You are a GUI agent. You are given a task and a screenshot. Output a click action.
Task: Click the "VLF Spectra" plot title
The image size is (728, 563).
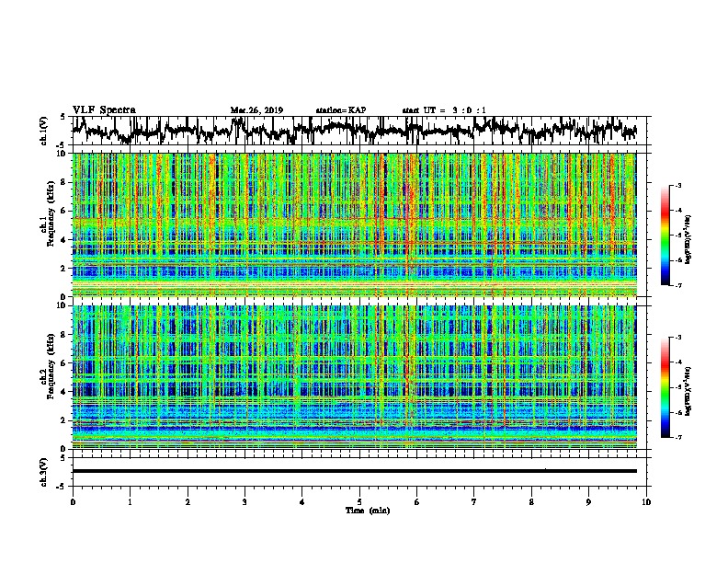pyautogui.click(x=104, y=110)
